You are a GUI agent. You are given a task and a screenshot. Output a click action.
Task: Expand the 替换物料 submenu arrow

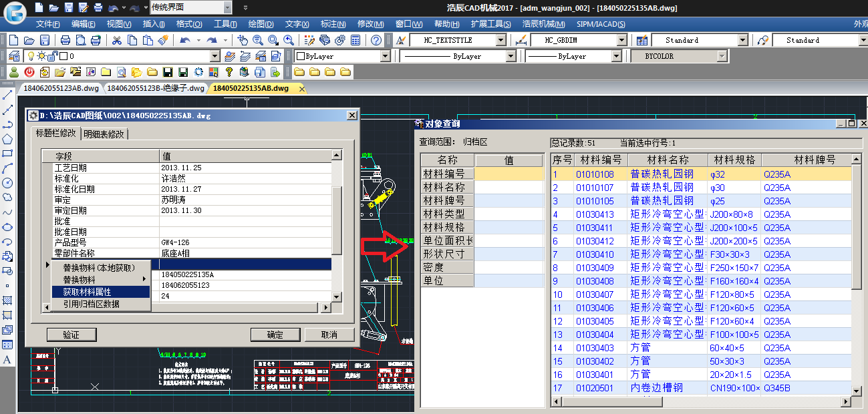point(144,280)
